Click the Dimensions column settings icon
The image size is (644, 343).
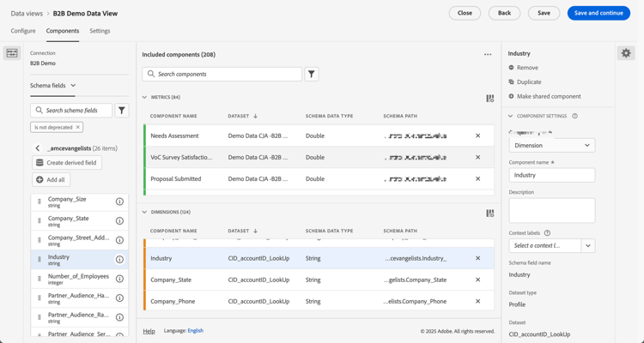pos(489,213)
